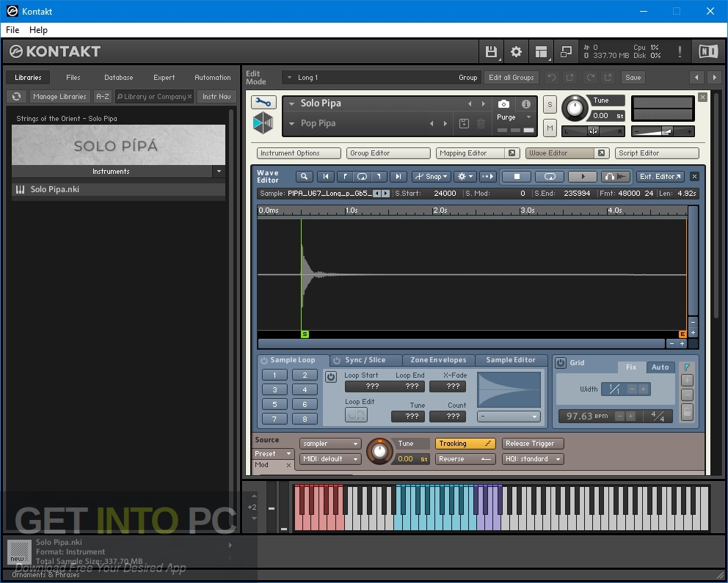Image resolution: width=728 pixels, height=583 pixels.
Task: Open the MIDI: default dropdown
Action: (x=330, y=459)
